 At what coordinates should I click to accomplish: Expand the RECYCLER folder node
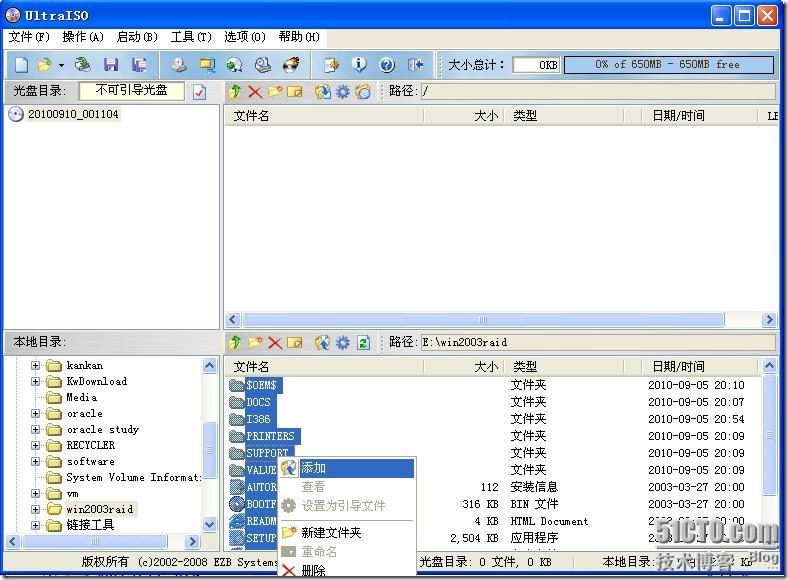pyautogui.click(x=35, y=446)
